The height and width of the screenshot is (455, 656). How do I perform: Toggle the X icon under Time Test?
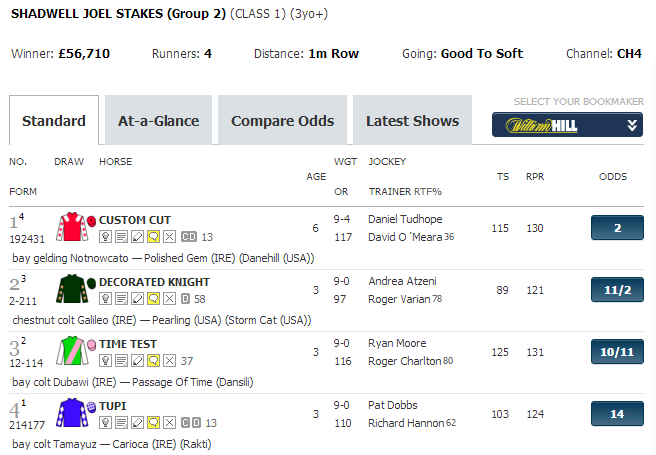click(x=169, y=360)
